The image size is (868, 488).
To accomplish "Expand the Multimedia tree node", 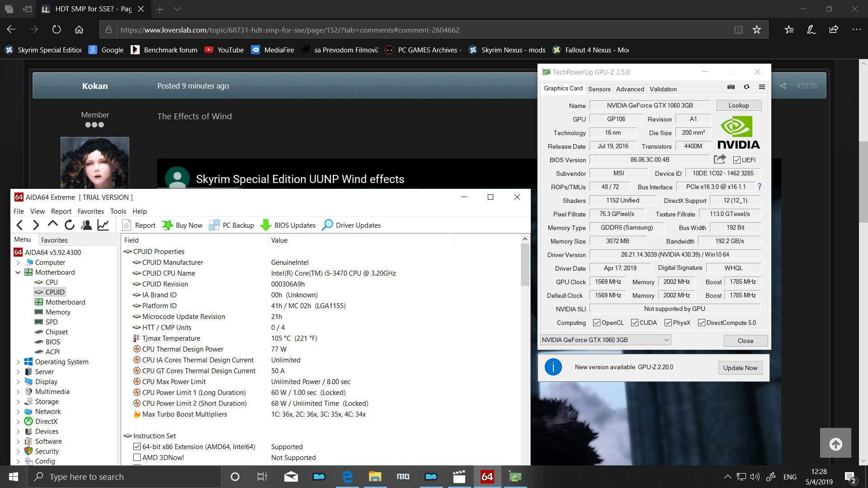I will 18,392.
